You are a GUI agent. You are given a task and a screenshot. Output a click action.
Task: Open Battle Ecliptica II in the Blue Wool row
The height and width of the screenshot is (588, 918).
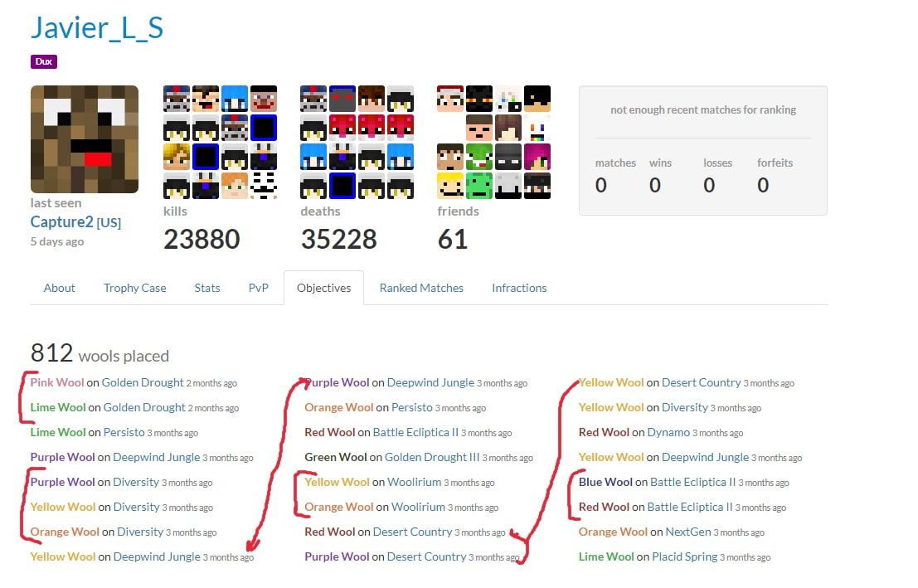coord(693,482)
